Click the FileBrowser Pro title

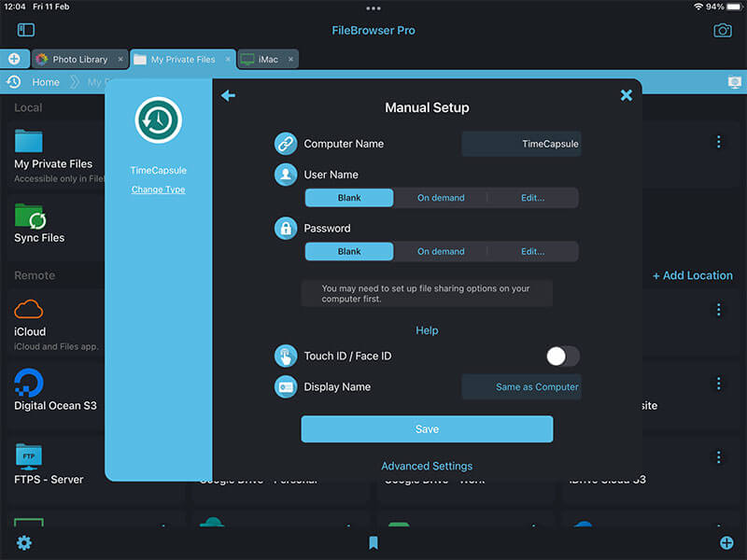pyautogui.click(x=373, y=31)
